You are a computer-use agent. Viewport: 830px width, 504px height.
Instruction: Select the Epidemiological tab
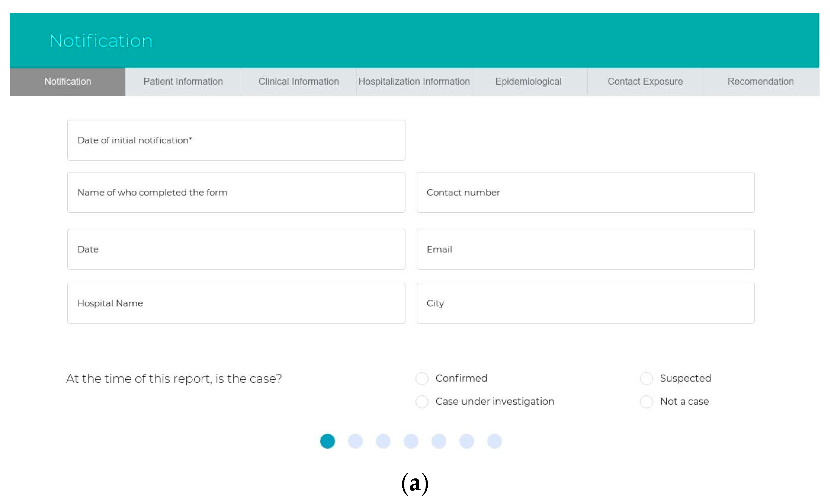[x=528, y=82]
